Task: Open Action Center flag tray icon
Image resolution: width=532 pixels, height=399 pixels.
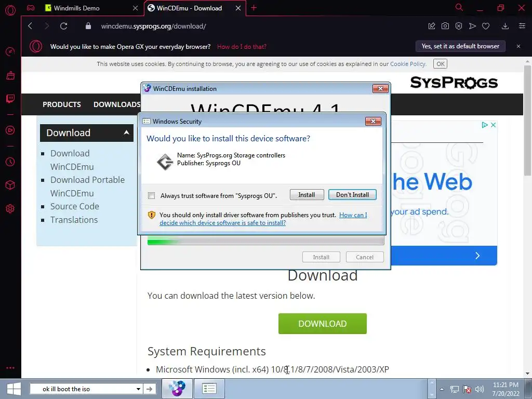Action: 467,389
